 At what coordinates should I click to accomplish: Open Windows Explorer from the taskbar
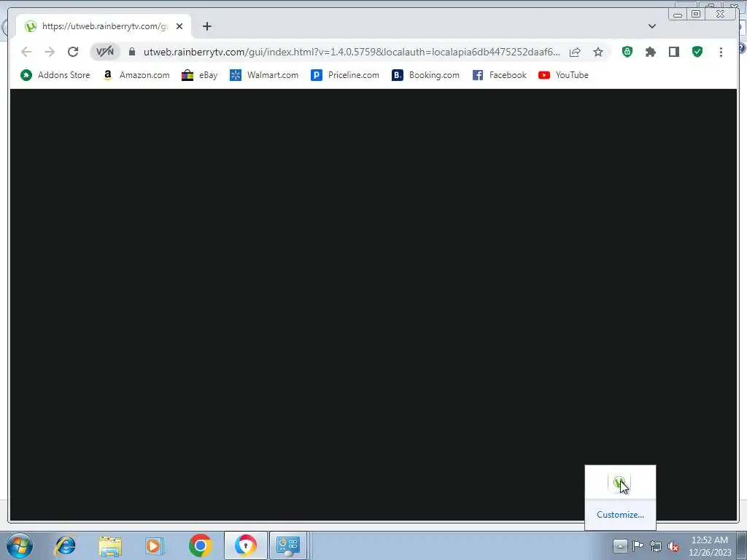(x=110, y=545)
